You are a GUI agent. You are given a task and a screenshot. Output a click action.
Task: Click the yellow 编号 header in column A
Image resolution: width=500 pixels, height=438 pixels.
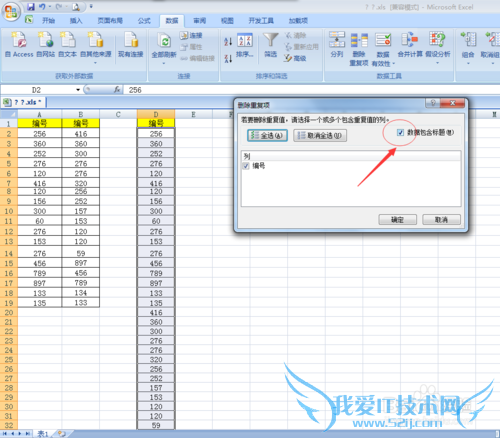click(x=39, y=123)
